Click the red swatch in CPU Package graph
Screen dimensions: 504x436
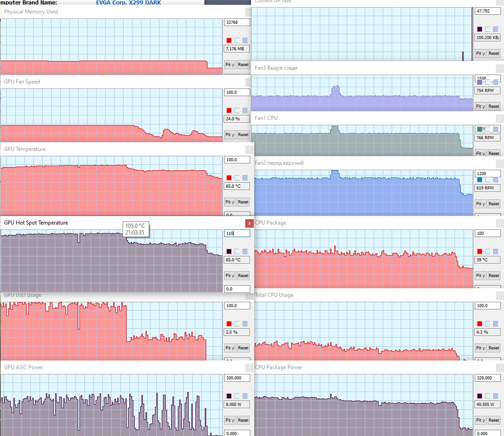(480, 251)
